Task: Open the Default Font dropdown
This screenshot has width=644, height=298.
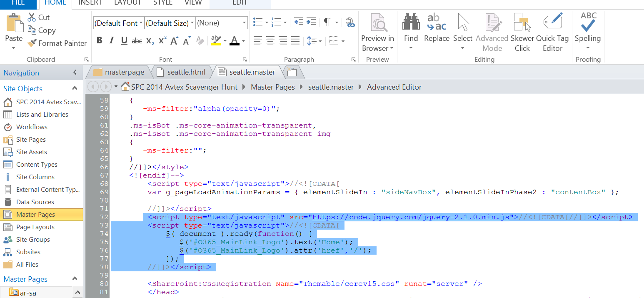Action: pos(119,23)
